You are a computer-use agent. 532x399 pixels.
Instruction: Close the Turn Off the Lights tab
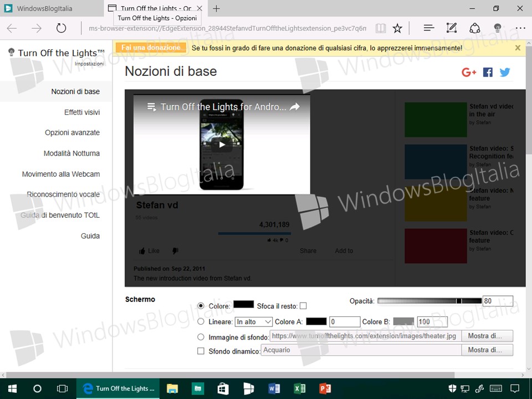(199, 8)
